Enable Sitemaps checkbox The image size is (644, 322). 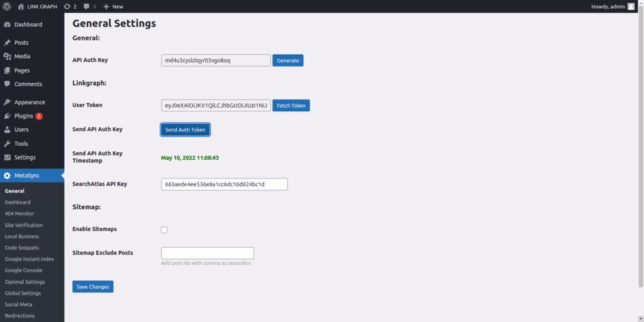(164, 230)
